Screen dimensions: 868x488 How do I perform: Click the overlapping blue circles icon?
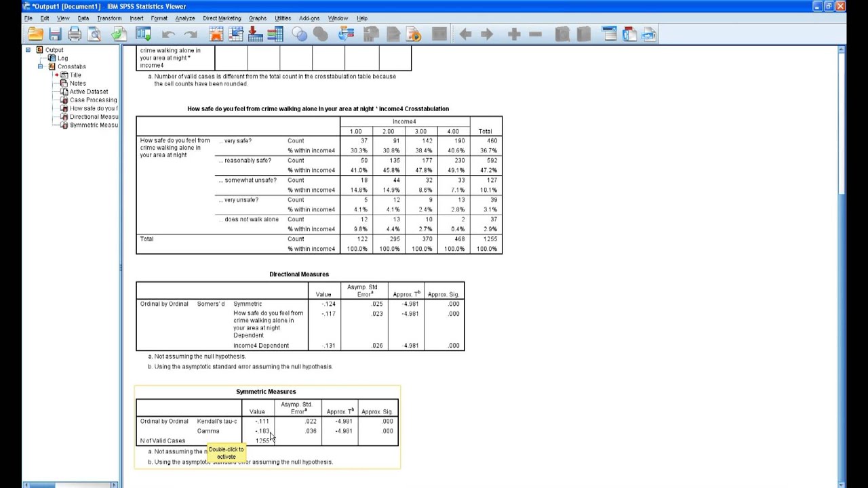(x=299, y=34)
